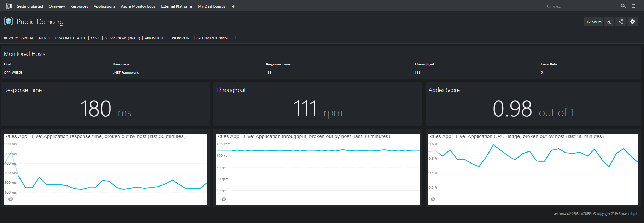Click the 0.98 Apdex Score value
The height and width of the screenshot is (223, 644).
pos(533,109)
